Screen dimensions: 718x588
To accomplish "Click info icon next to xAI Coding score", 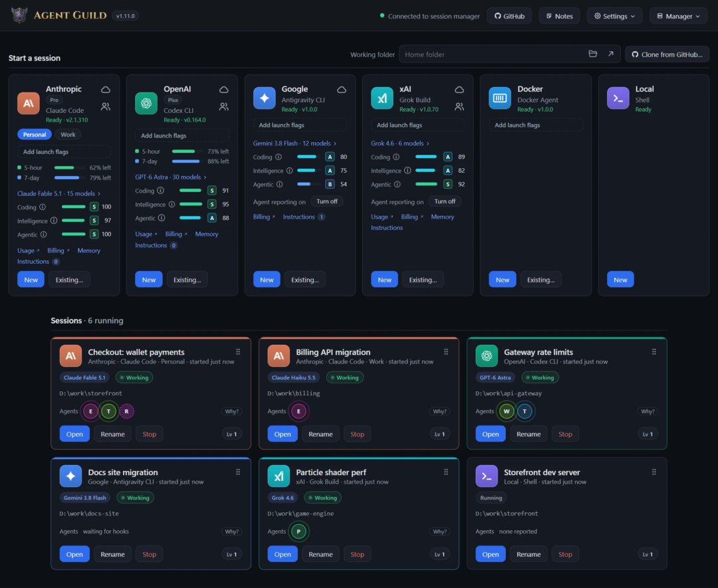I will [396, 157].
